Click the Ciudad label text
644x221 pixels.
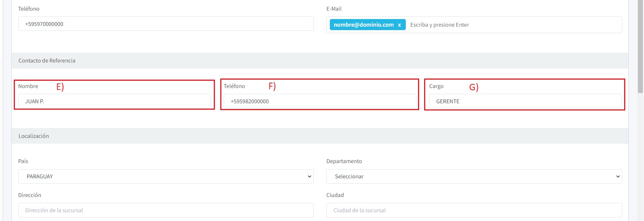[335, 195]
